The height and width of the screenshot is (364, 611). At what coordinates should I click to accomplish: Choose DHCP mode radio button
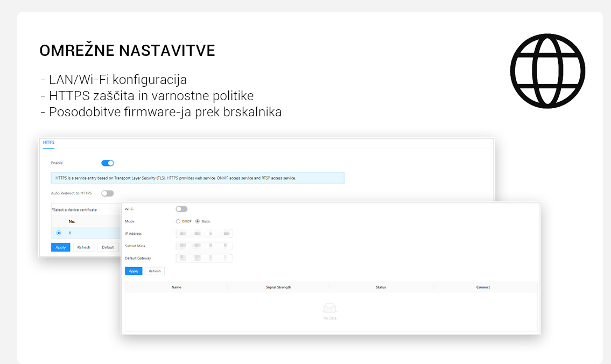click(178, 221)
